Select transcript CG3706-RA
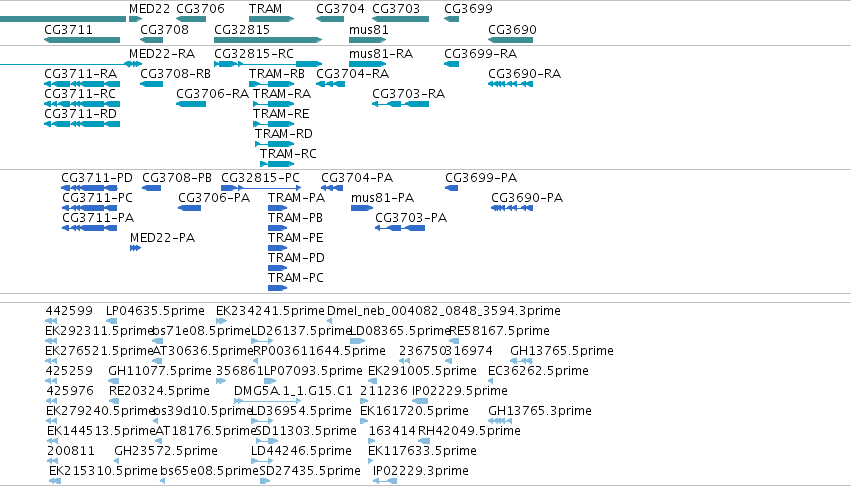This screenshot has width=851, height=486. (x=213, y=94)
